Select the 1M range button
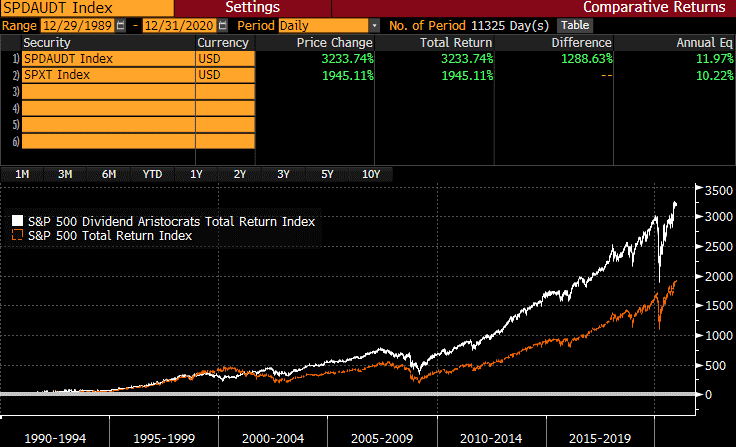 coord(22,174)
